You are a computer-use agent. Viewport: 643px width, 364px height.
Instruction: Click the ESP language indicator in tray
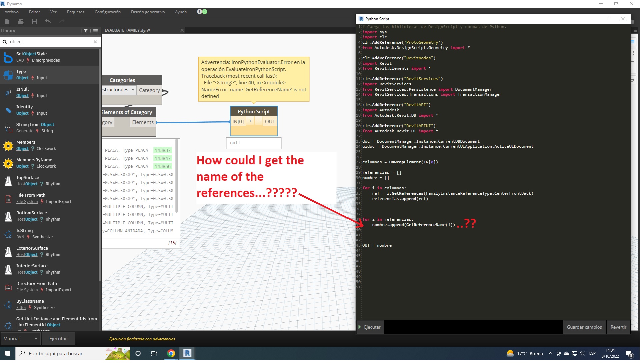[592, 353]
